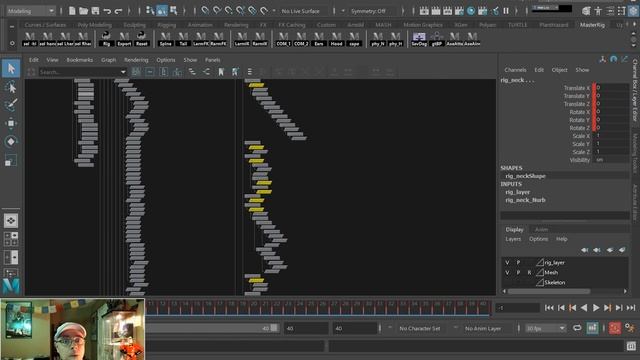Toggle playback P for rig_layer
This screenshot has height=360, width=640.
coord(518,262)
